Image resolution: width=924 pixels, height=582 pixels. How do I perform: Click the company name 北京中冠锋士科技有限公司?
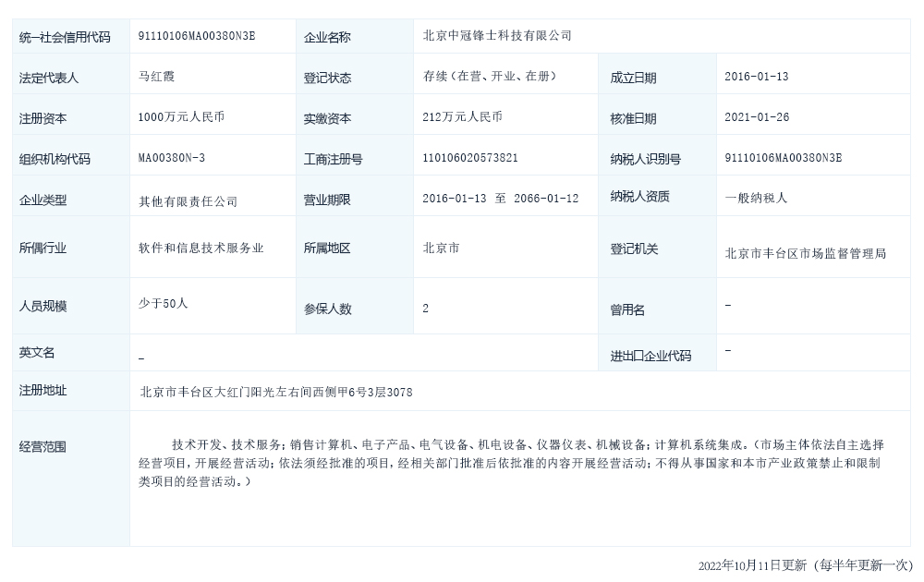pyautogui.click(x=497, y=36)
